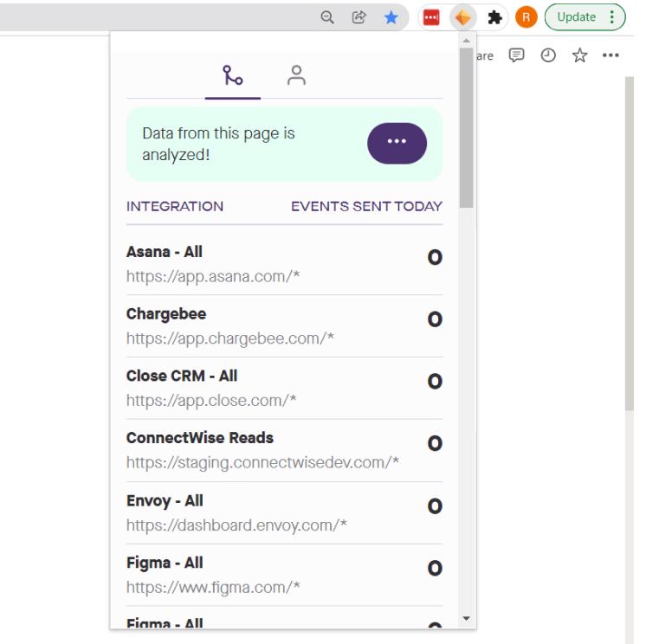This screenshot has width=646, height=644.
Task: Click the Update button in Chrome toolbar
Action: pyautogui.click(x=577, y=17)
